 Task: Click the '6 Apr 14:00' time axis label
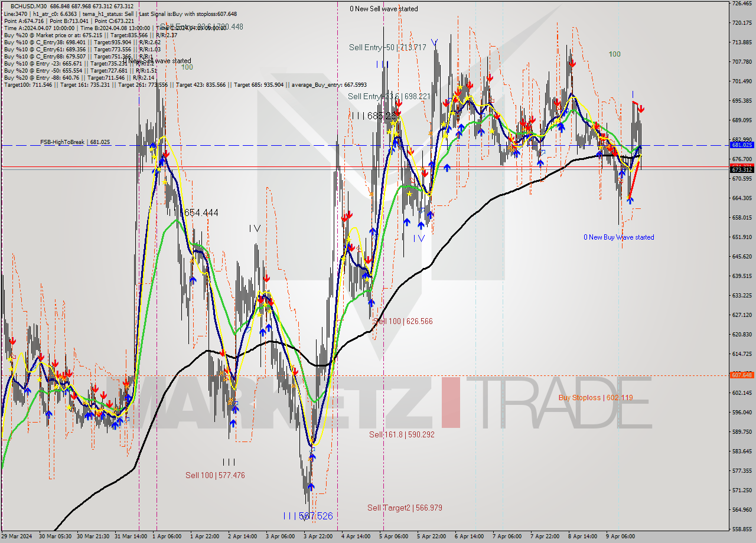click(469, 537)
